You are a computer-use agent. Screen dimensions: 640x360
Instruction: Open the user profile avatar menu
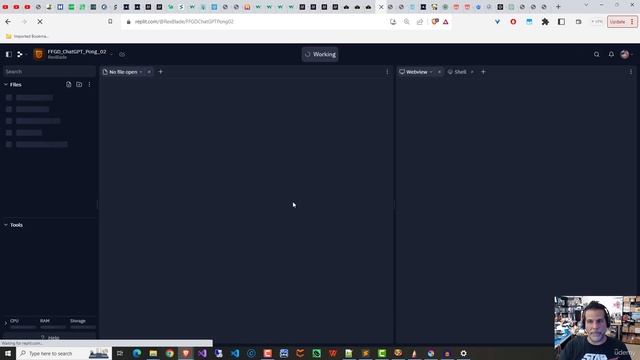tap(624, 54)
